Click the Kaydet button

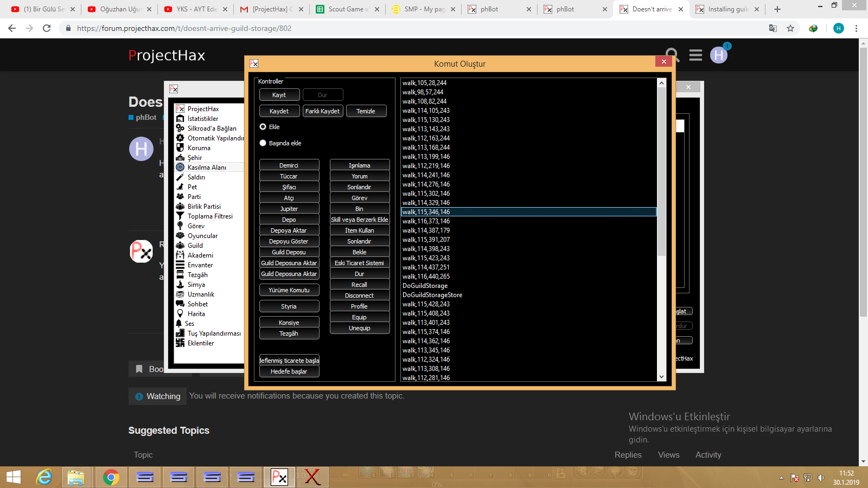279,111
